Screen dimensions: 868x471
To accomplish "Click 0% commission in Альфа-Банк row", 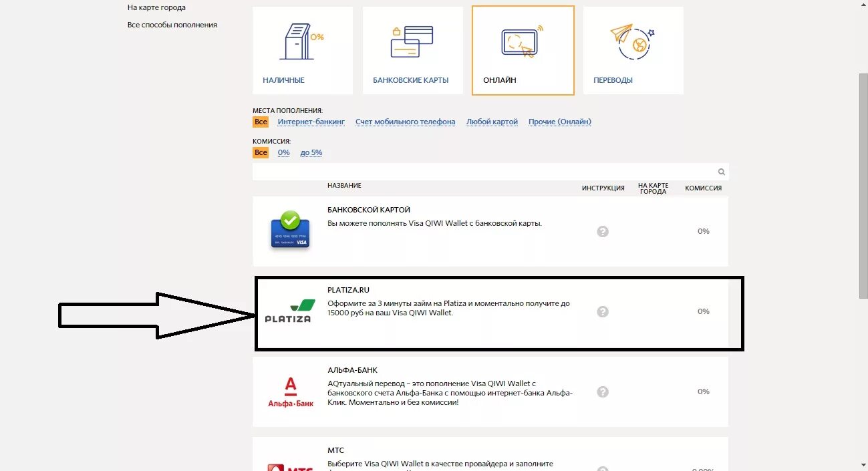I will 704,391.
